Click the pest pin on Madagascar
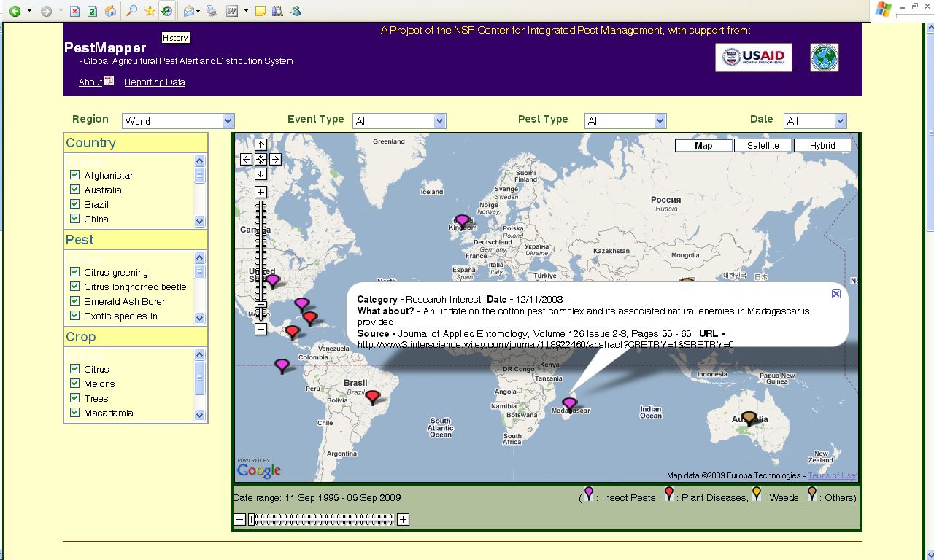 click(569, 402)
